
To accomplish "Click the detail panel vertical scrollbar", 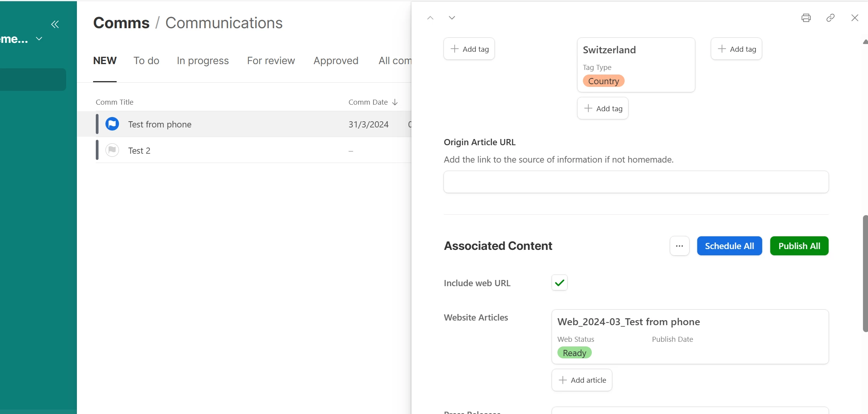I will pos(865,273).
